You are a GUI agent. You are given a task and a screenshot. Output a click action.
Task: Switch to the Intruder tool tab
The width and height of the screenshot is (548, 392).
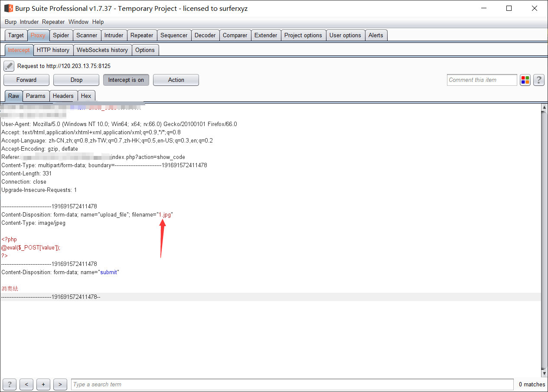[114, 36]
